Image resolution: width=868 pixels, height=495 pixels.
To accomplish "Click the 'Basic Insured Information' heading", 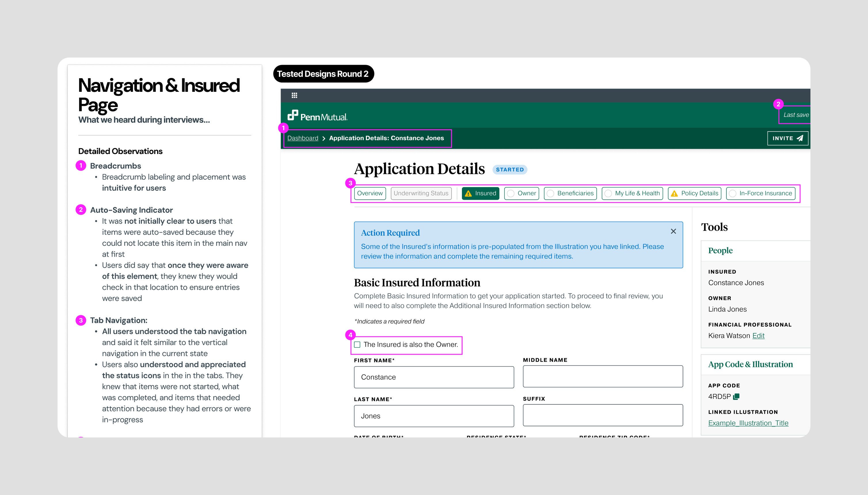I will [417, 283].
